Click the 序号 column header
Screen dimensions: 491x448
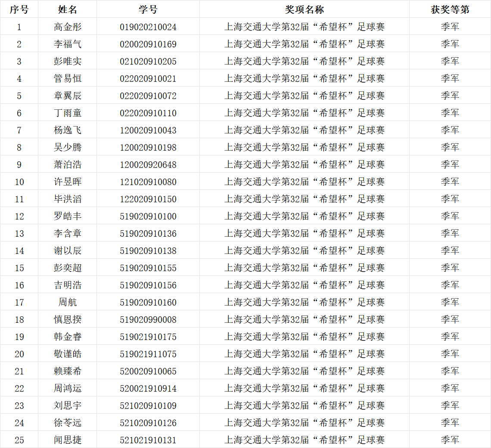[x=19, y=9]
